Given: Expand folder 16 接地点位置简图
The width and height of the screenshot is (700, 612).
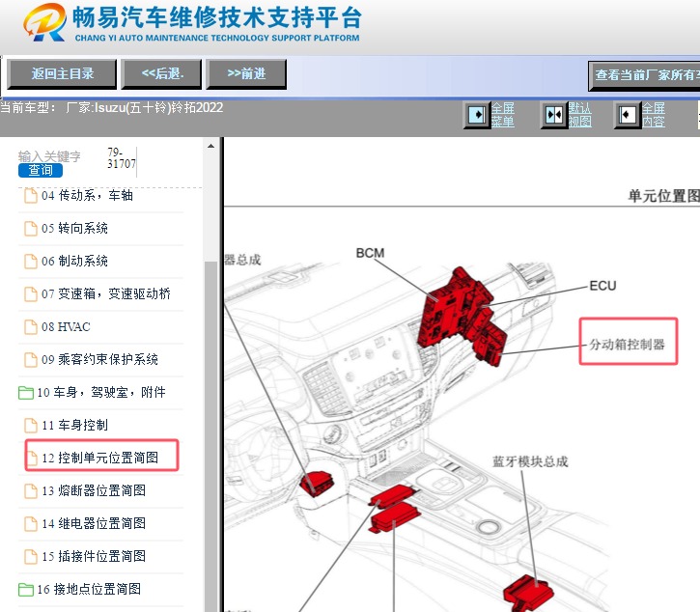Looking at the screenshot, I should point(89,589).
